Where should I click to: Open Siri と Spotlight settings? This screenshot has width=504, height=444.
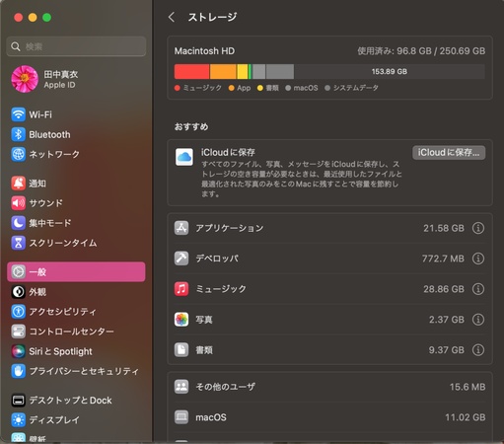point(76,351)
